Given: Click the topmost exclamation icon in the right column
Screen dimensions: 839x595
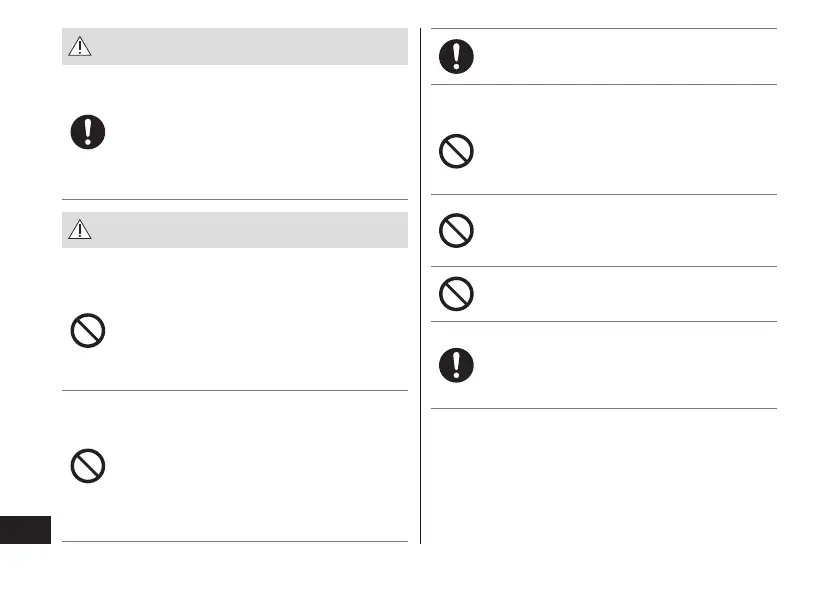Looking at the screenshot, I should coord(456,56).
